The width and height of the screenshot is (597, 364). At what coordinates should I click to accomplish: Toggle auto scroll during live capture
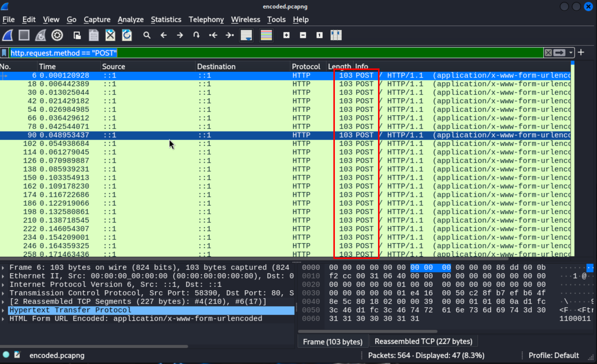click(x=246, y=35)
